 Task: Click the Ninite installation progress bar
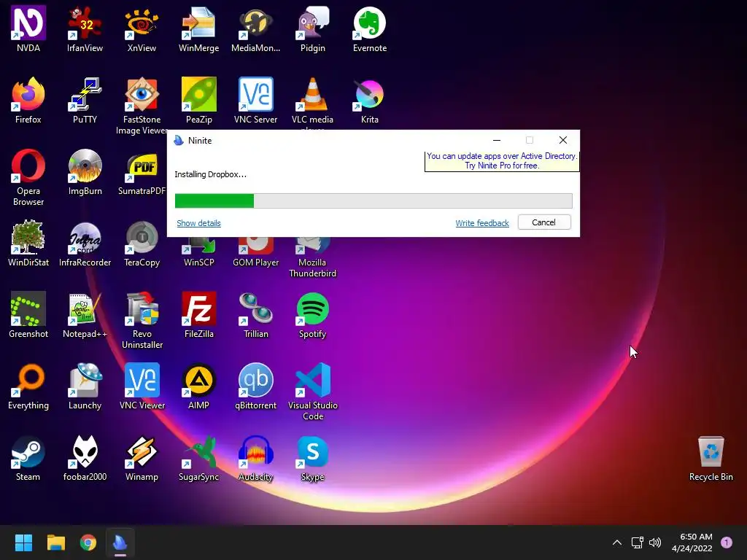click(x=373, y=201)
